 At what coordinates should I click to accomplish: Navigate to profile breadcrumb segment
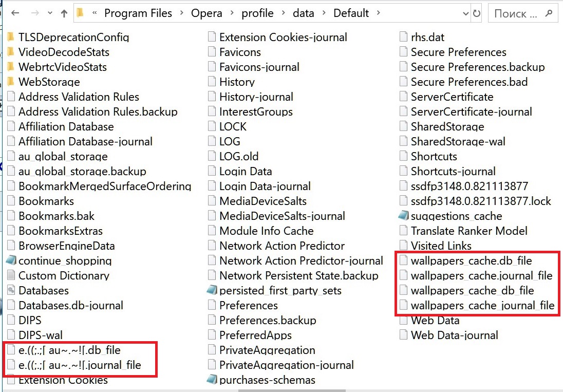point(257,13)
